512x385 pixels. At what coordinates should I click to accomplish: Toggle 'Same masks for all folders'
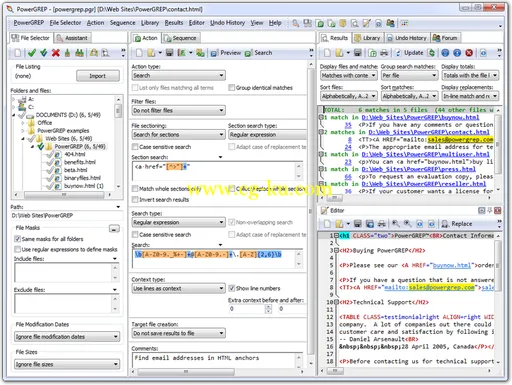click(x=17, y=239)
